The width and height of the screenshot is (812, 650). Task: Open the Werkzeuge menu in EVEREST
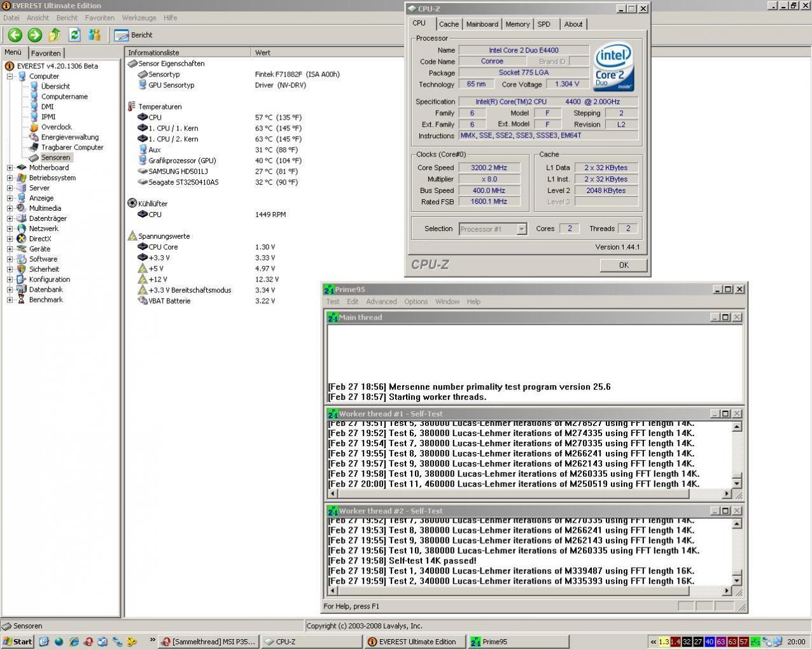139,18
